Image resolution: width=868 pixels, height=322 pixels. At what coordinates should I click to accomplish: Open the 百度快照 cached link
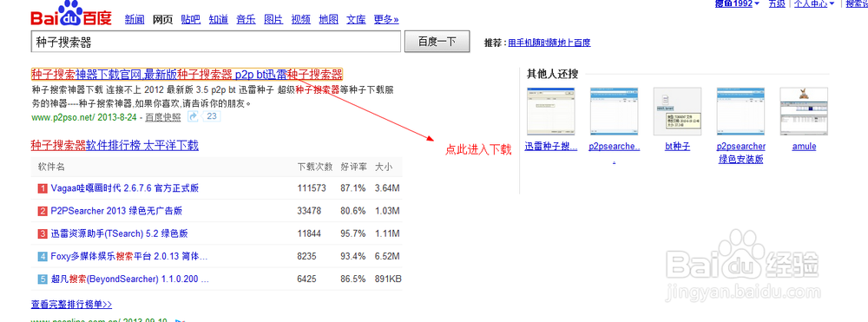pos(163,117)
